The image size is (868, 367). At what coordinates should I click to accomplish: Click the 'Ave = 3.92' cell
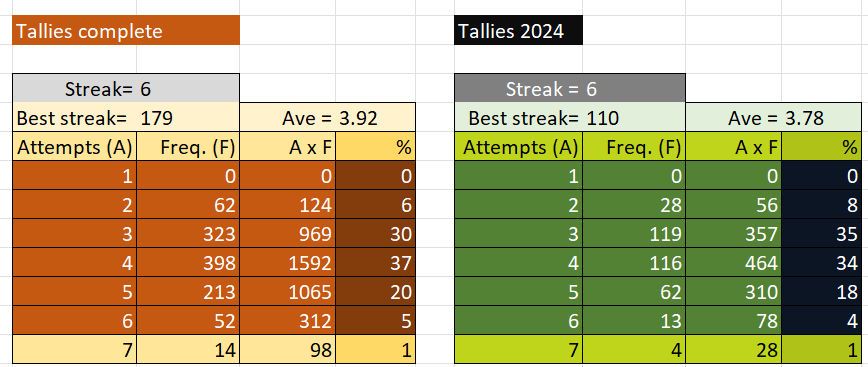(327, 117)
